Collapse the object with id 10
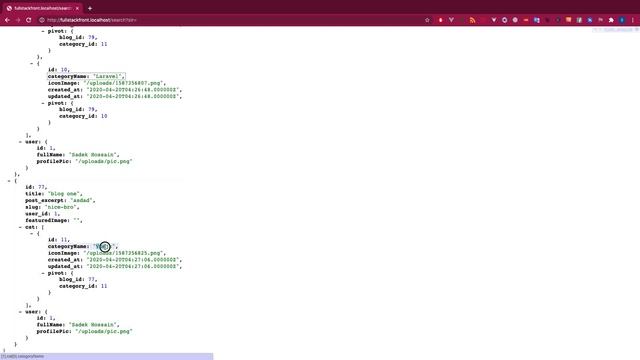Viewport: 640px width, 360px height. click(31, 63)
